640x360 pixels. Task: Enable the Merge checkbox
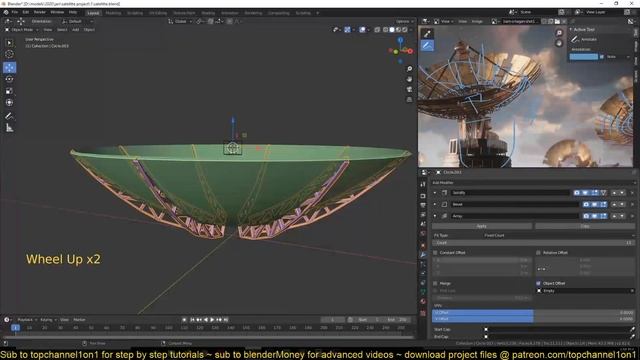435,283
